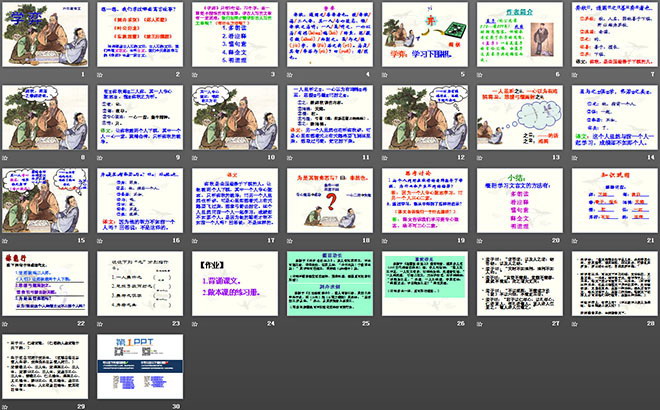The height and width of the screenshot is (410, 660).
Task: Click animation star icon under slide 11
Action: pyautogui.click(x=290, y=157)
